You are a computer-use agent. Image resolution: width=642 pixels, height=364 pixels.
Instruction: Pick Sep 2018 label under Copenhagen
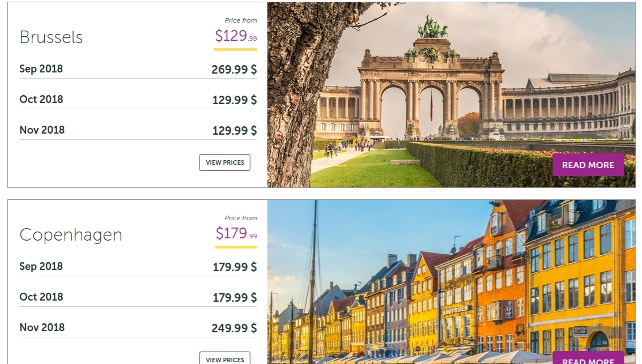pyautogui.click(x=41, y=267)
